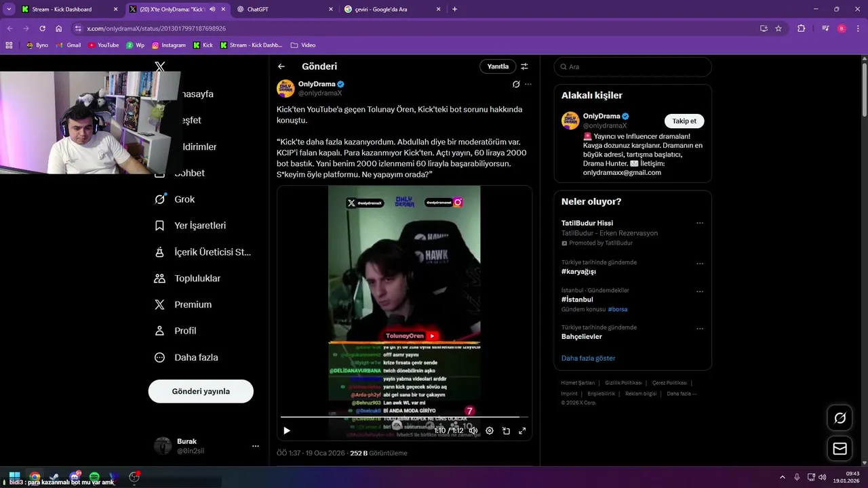Reload the current page

click(x=42, y=28)
